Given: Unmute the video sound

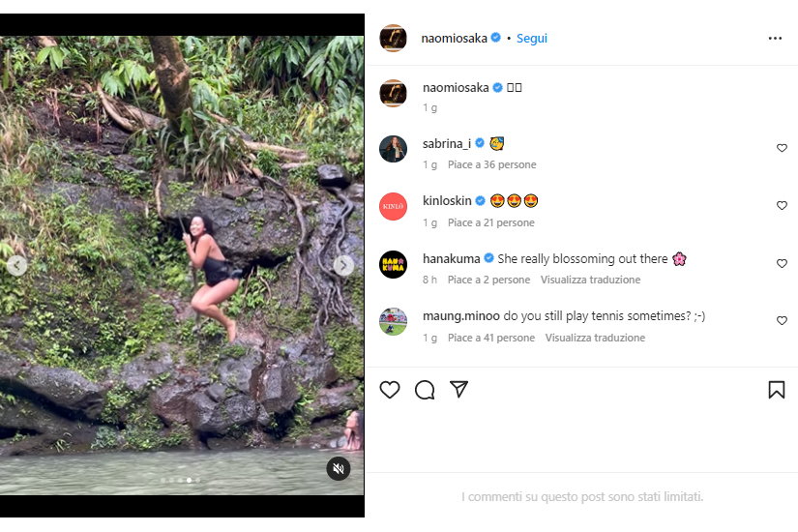Looking at the screenshot, I should pyautogui.click(x=339, y=468).
